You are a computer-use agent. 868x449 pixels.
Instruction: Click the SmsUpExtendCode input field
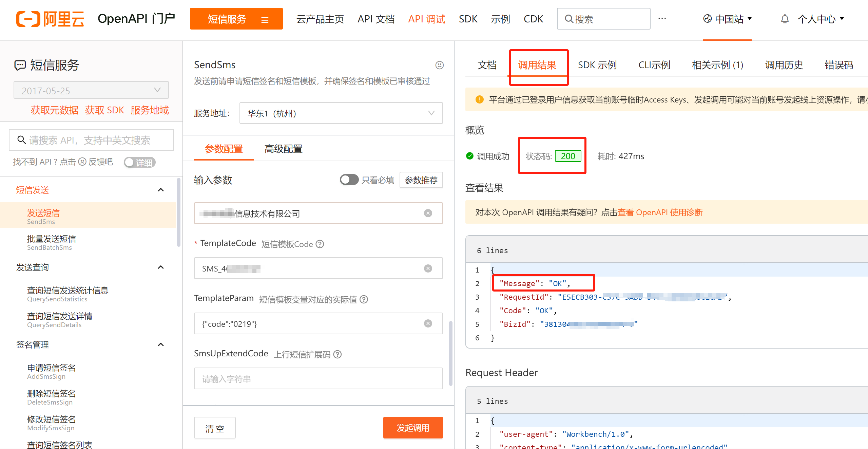(x=318, y=378)
